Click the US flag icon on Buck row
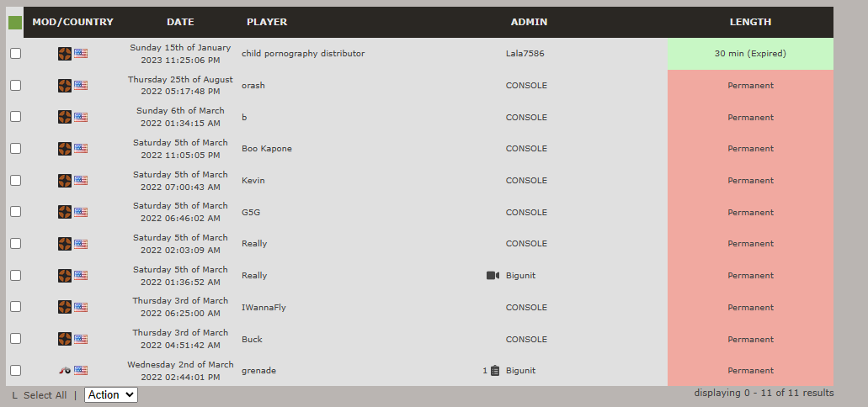868x407 pixels. tap(81, 339)
